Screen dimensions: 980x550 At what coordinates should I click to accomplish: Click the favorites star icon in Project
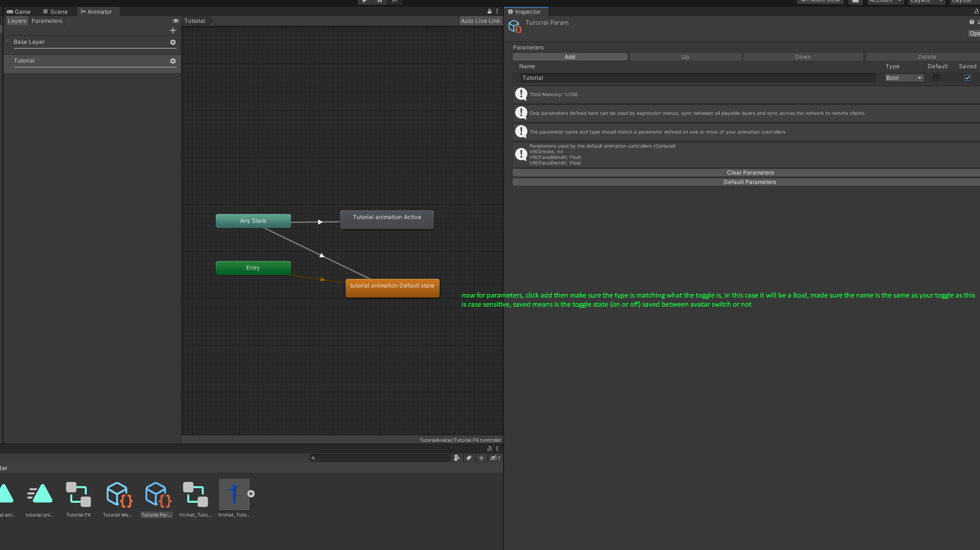(x=481, y=458)
